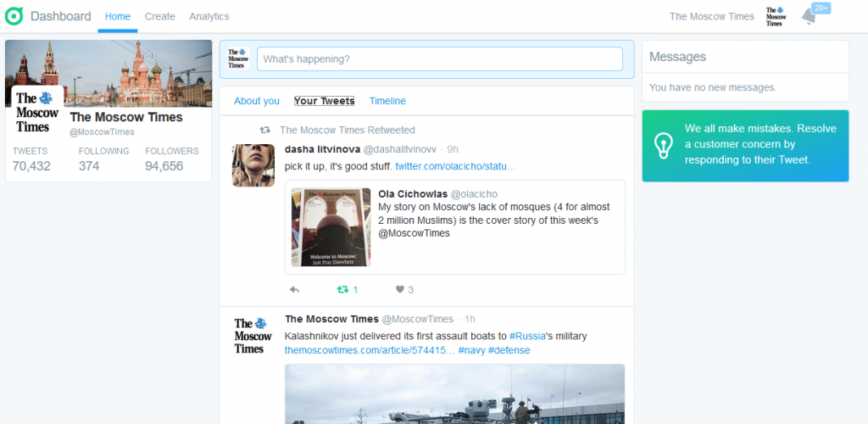868x424 pixels.
Task: Click the lightbulb tip icon
Action: coord(663,146)
